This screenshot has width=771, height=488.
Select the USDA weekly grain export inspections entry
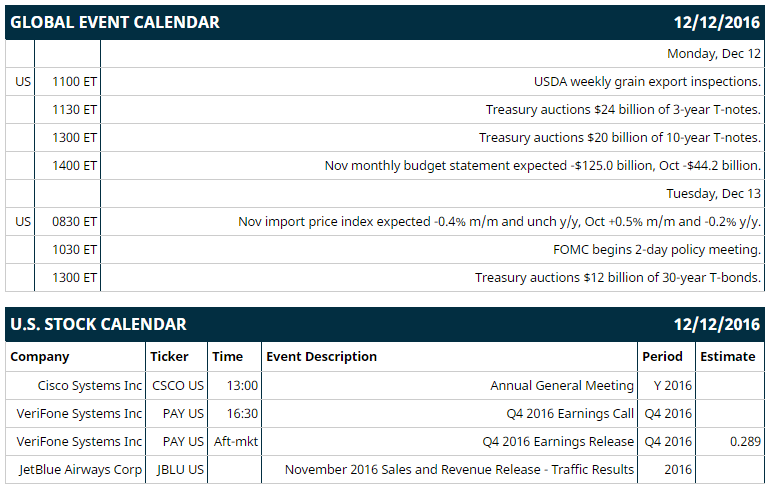pyautogui.click(x=647, y=82)
